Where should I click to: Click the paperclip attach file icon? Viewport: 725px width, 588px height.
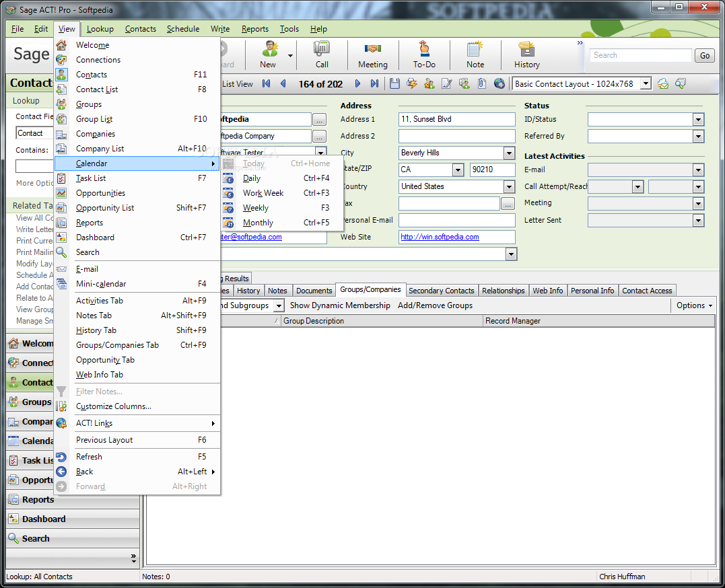[482, 84]
